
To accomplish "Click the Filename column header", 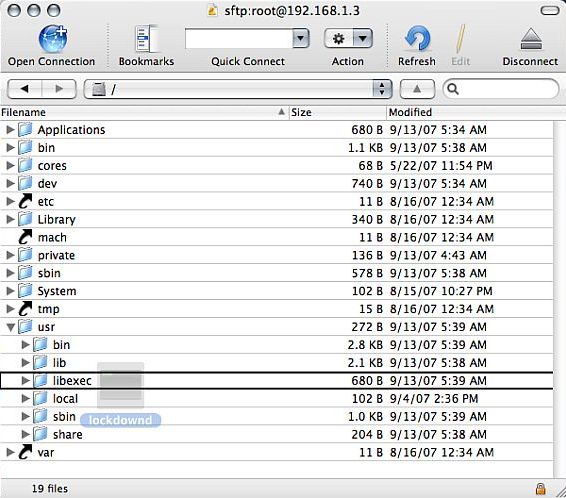I will click(144, 112).
